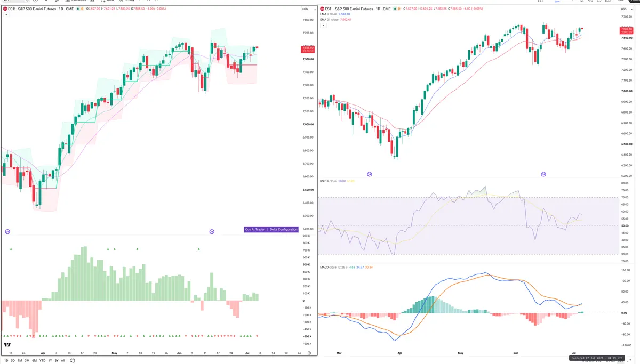Set time range to 6M
The height and width of the screenshot is (364, 640).
(34, 360)
